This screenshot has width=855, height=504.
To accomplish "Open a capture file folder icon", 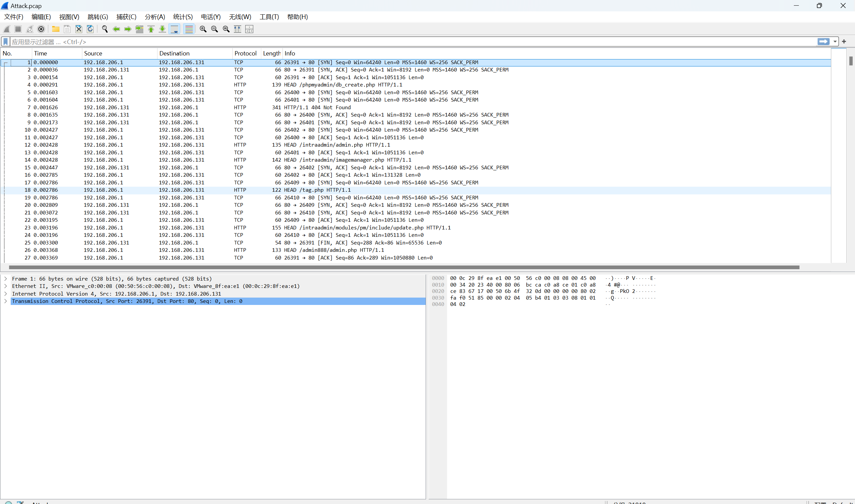I will pos(56,29).
